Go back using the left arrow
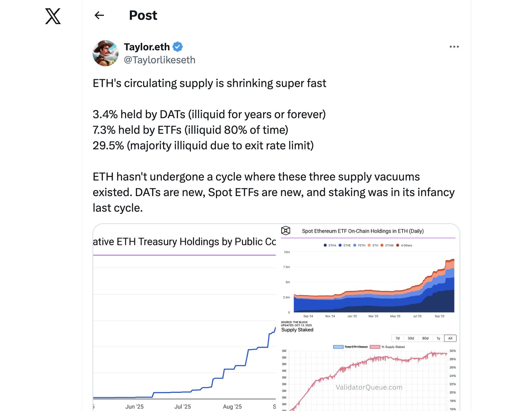This screenshot has width=532, height=411. point(99,15)
